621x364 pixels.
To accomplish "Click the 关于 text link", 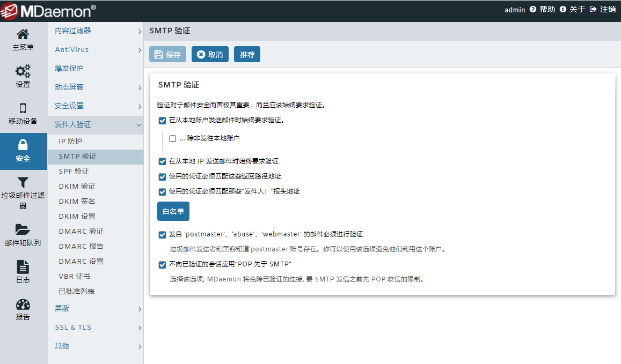I will coord(578,9).
